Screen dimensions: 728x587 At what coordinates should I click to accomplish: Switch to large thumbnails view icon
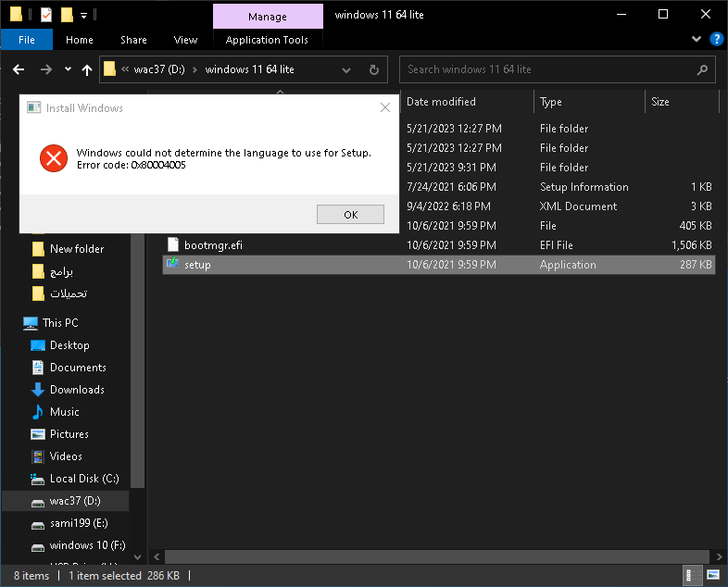pyautogui.click(x=713, y=575)
